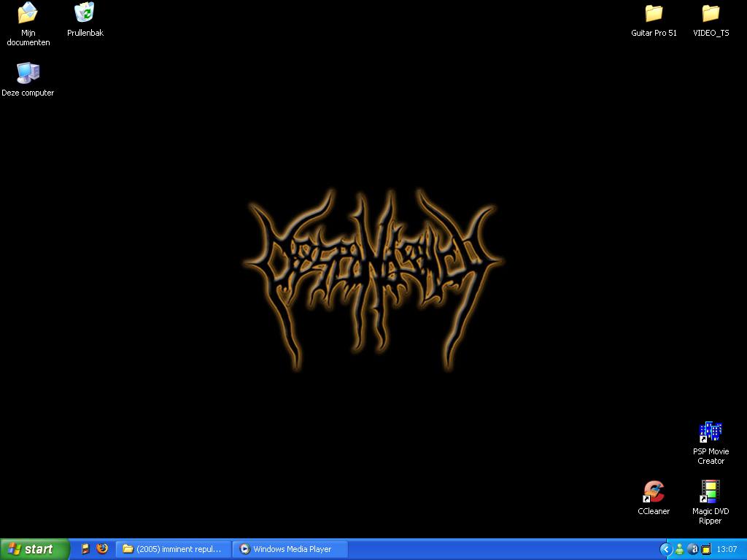Select the Deze computer icon
The image size is (747, 560).
pos(28,79)
